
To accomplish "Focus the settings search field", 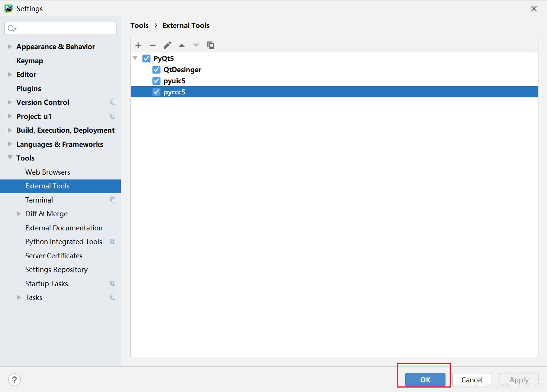I will tap(60, 29).
